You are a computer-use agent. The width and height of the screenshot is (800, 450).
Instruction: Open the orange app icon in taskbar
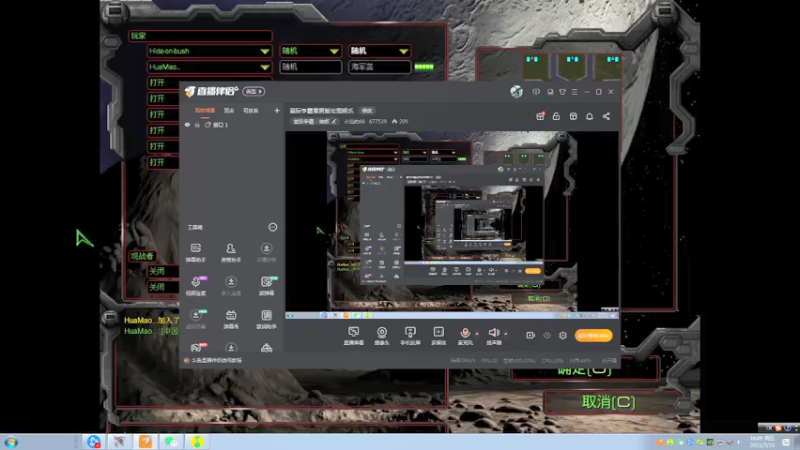tap(145, 441)
